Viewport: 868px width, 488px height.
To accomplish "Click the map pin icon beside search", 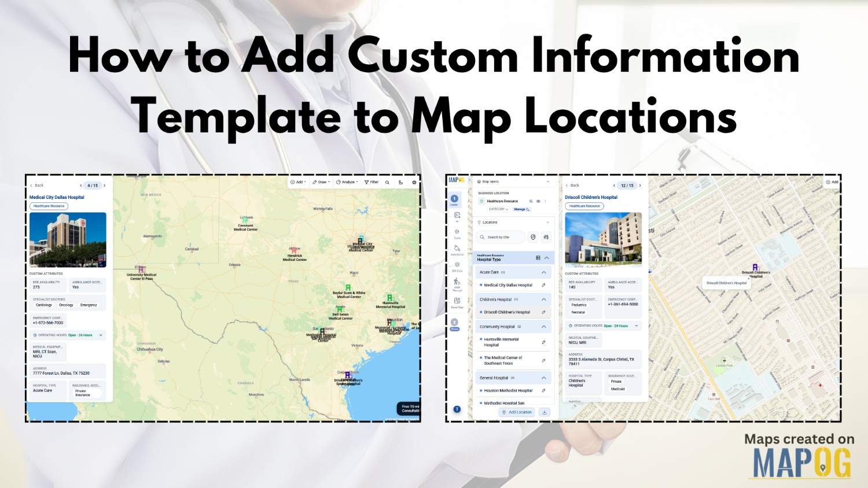I will [x=533, y=237].
